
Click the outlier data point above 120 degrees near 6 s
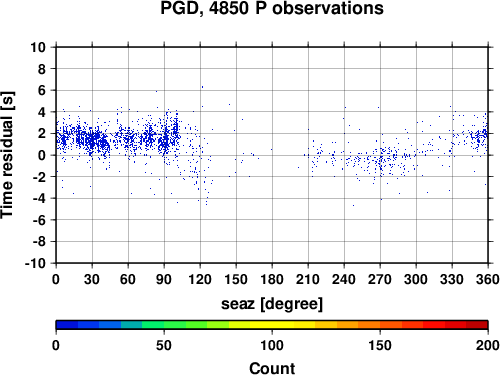coord(202,87)
